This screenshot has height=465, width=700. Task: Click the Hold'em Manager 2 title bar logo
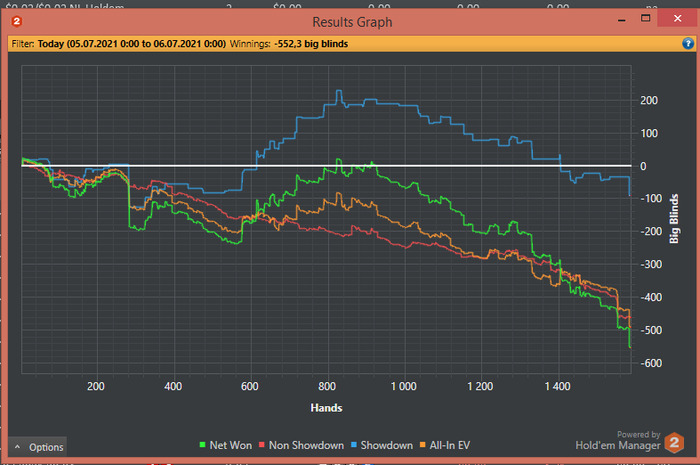[x=17, y=21]
